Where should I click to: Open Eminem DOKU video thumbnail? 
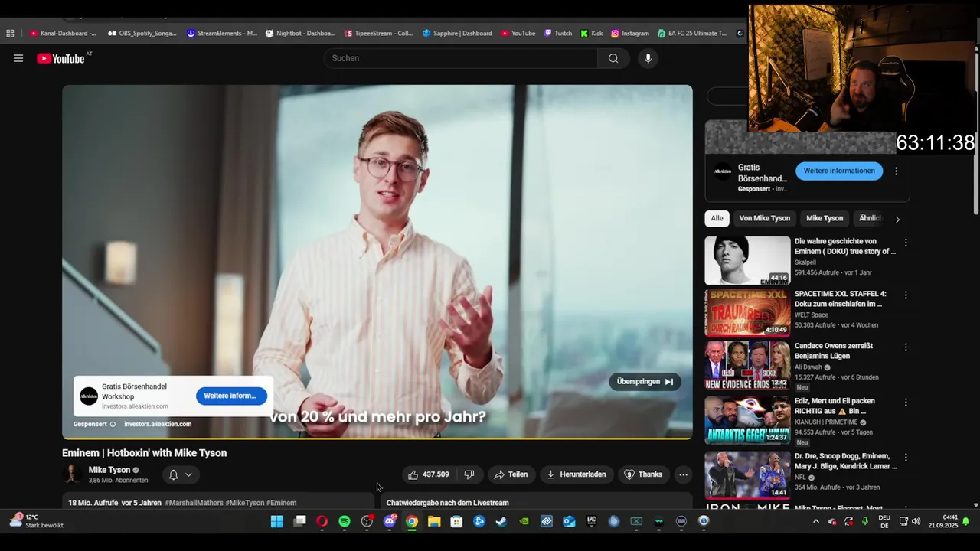(x=747, y=260)
